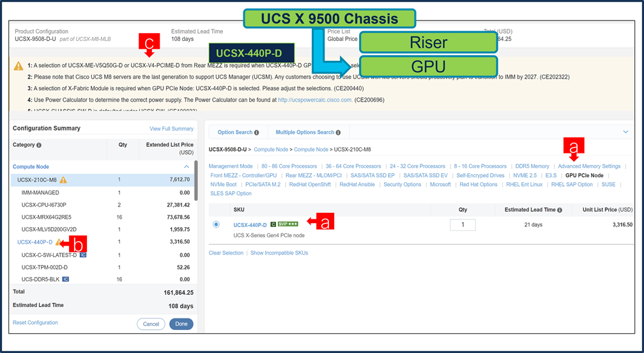Expand the options panel chevron at top right

click(625, 132)
